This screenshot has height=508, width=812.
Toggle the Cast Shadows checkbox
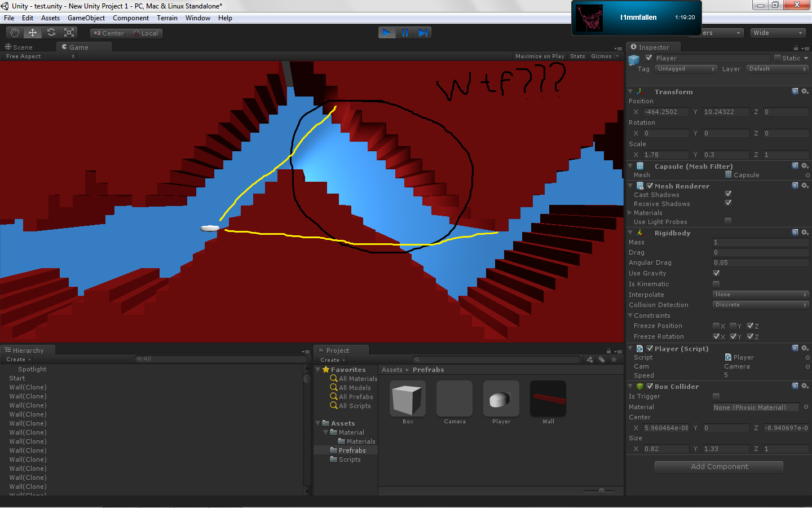coord(728,194)
